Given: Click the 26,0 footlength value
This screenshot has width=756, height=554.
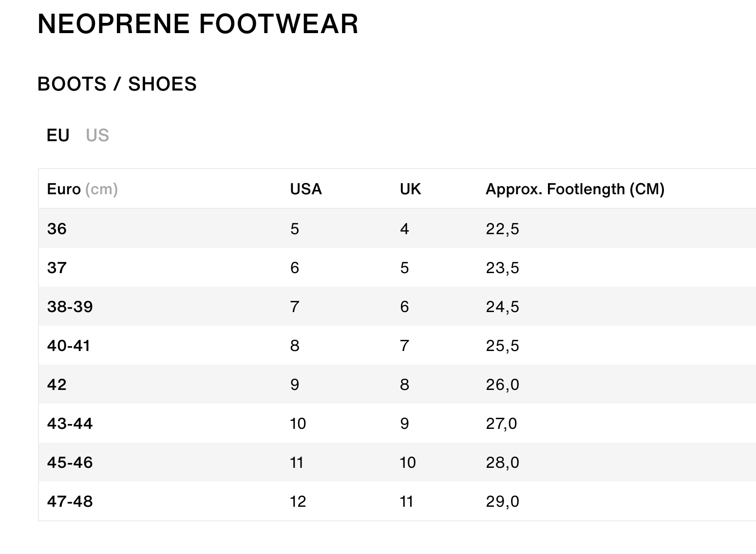Looking at the screenshot, I should pos(502,385).
